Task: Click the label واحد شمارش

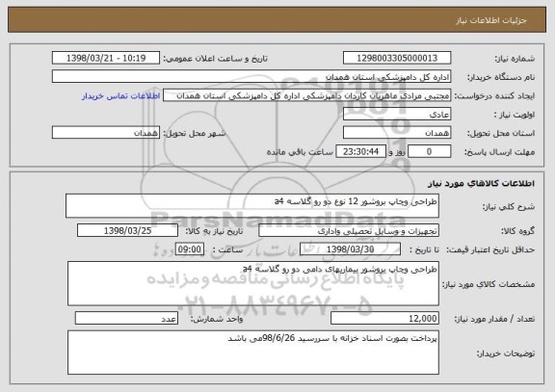Action: 217,319
